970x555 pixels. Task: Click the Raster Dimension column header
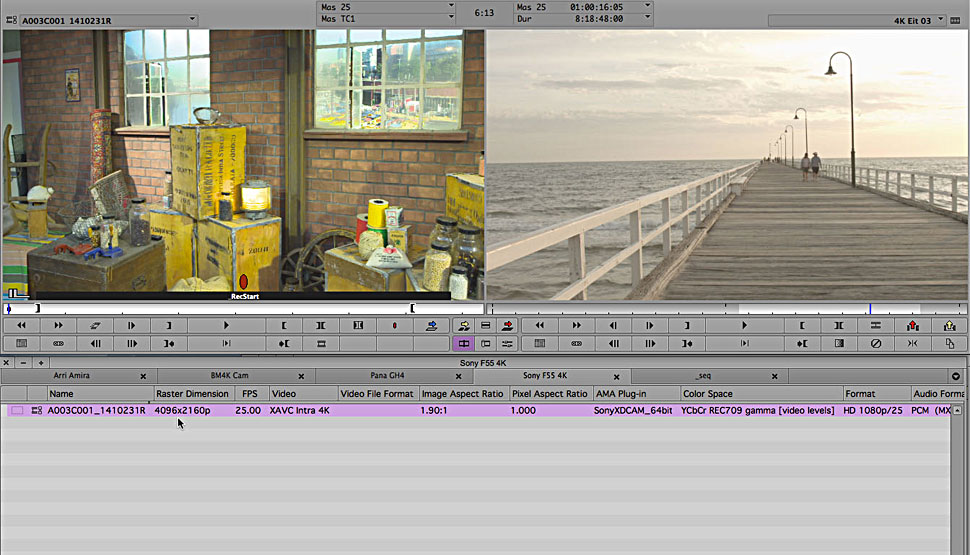tap(192, 394)
